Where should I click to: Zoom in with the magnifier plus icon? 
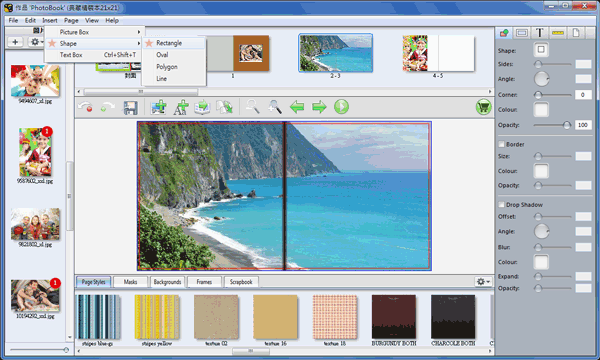[275, 107]
